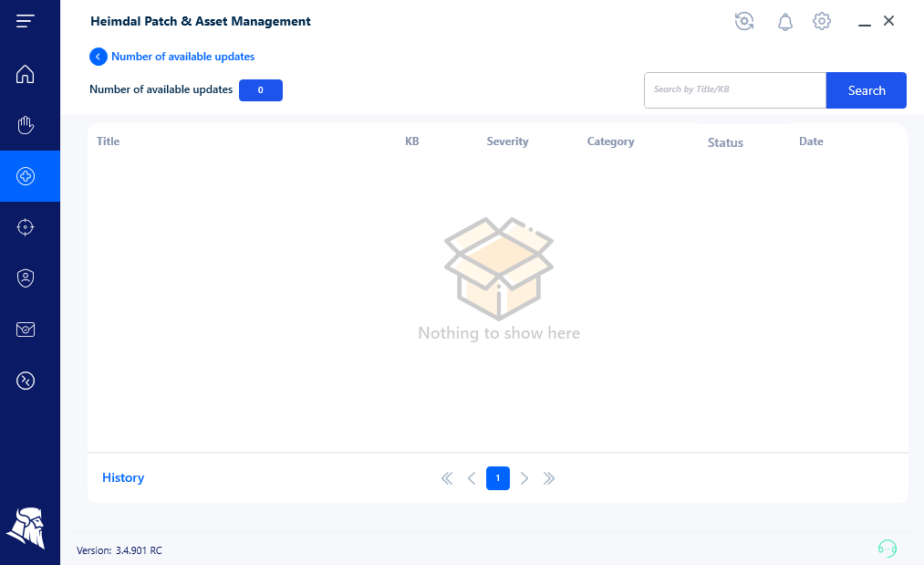Open the hand icon module in sidebar

tap(26, 125)
